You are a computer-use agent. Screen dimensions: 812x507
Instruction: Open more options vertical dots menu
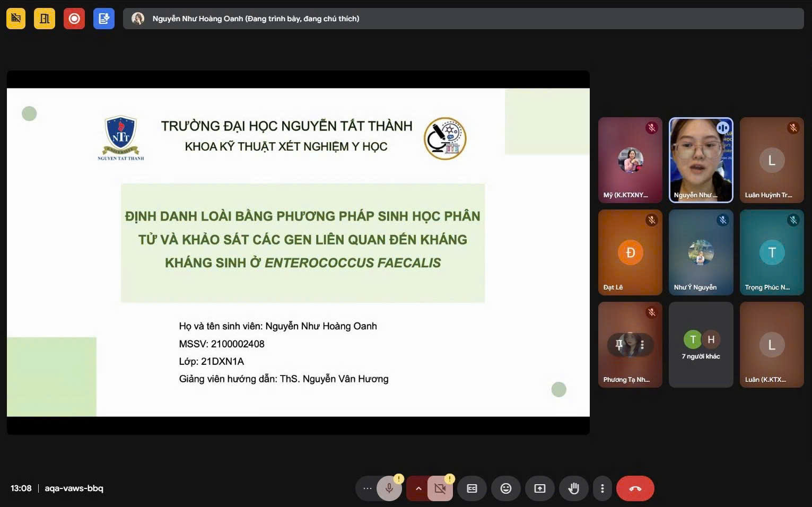[x=602, y=488]
